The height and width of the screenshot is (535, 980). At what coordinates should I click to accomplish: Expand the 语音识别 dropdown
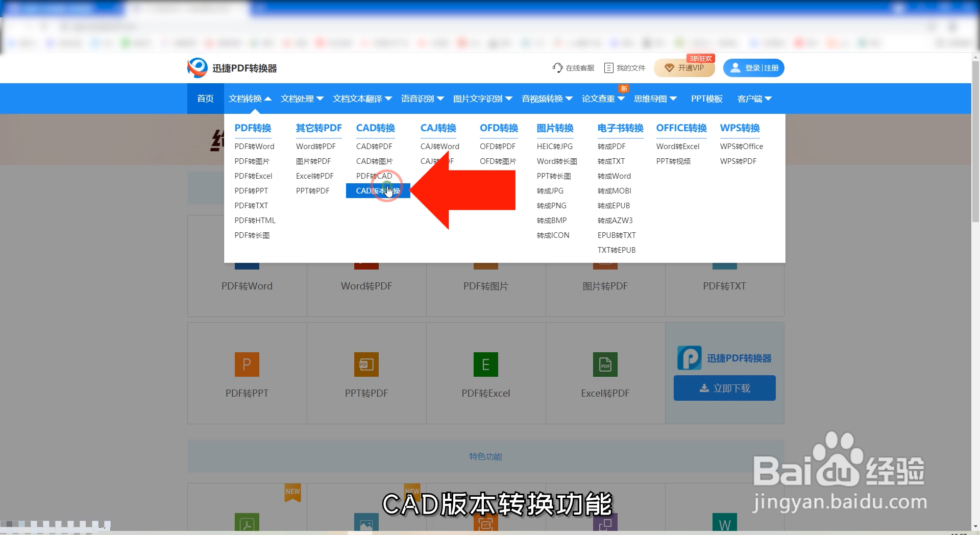tap(423, 99)
